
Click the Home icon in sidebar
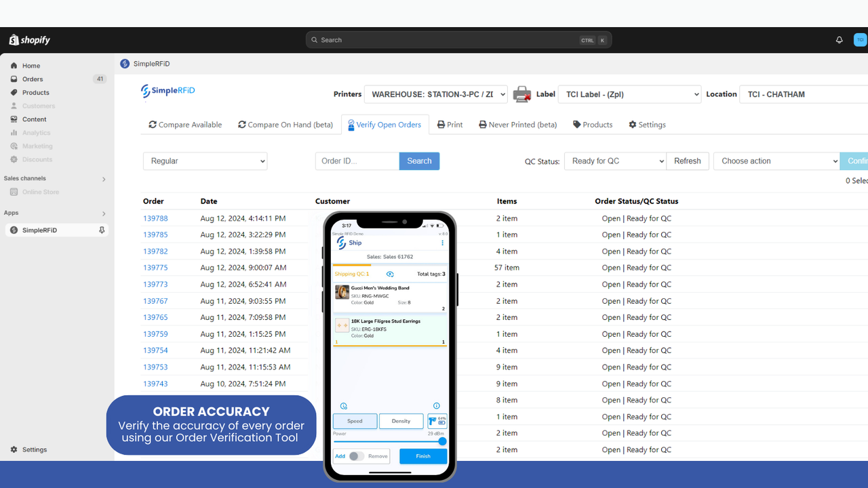click(x=14, y=66)
